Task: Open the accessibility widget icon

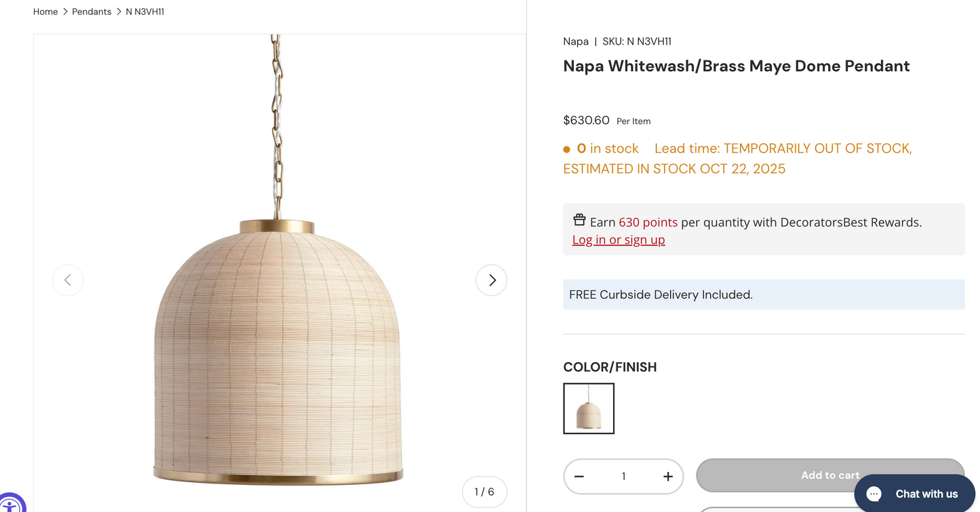Action: tap(9, 505)
